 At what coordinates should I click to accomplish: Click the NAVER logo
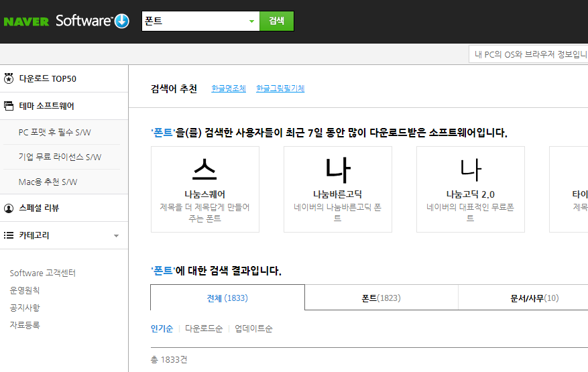point(26,21)
